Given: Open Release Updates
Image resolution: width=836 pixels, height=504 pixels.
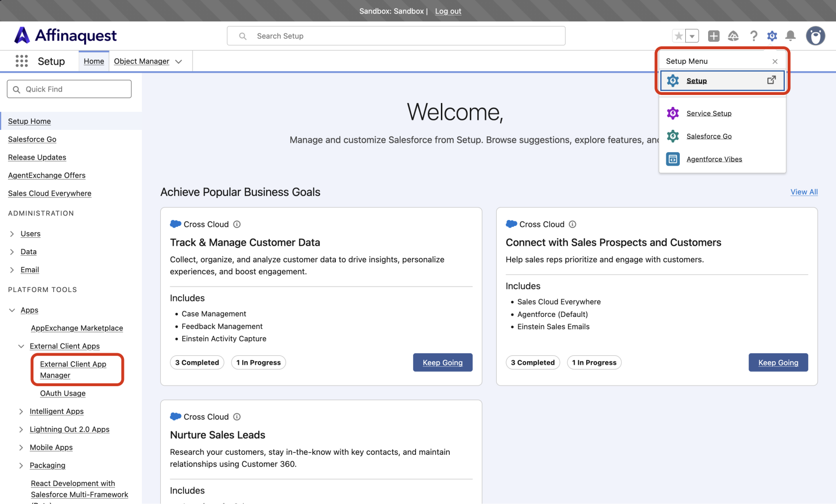Looking at the screenshot, I should tap(37, 157).
